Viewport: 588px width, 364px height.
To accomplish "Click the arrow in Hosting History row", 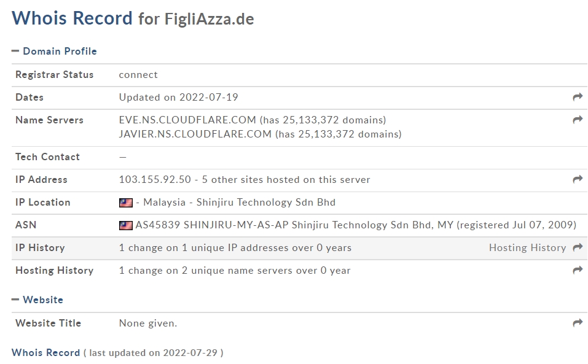I will (578, 270).
